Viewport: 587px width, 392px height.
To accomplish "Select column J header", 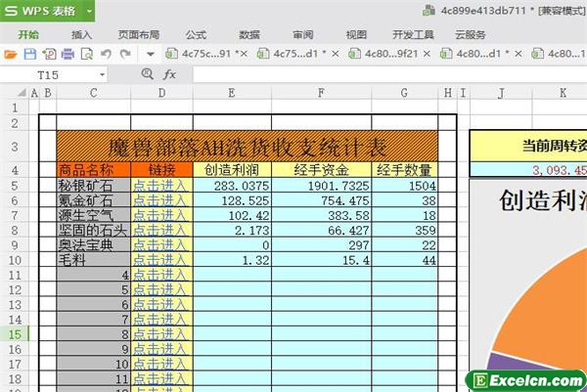I will click(x=501, y=93).
